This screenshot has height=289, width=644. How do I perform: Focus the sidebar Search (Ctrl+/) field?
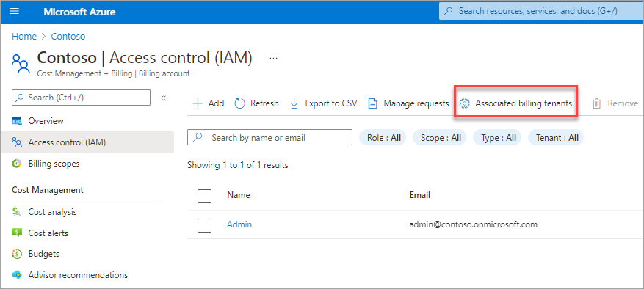[x=82, y=98]
